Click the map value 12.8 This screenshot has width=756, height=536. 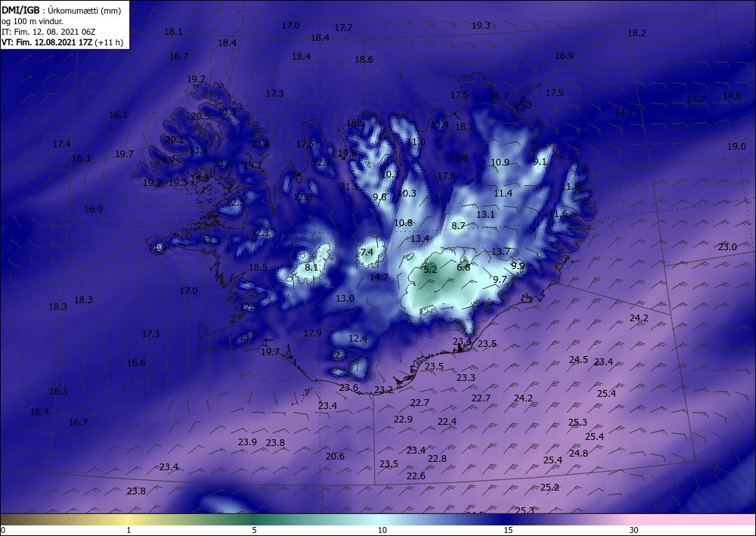tap(302, 197)
